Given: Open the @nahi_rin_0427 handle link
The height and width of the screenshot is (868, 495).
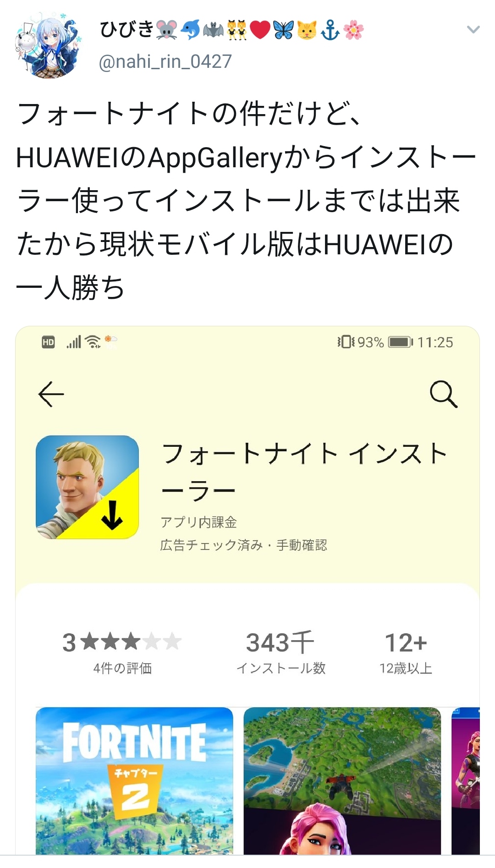Looking at the screenshot, I should click(x=165, y=61).
